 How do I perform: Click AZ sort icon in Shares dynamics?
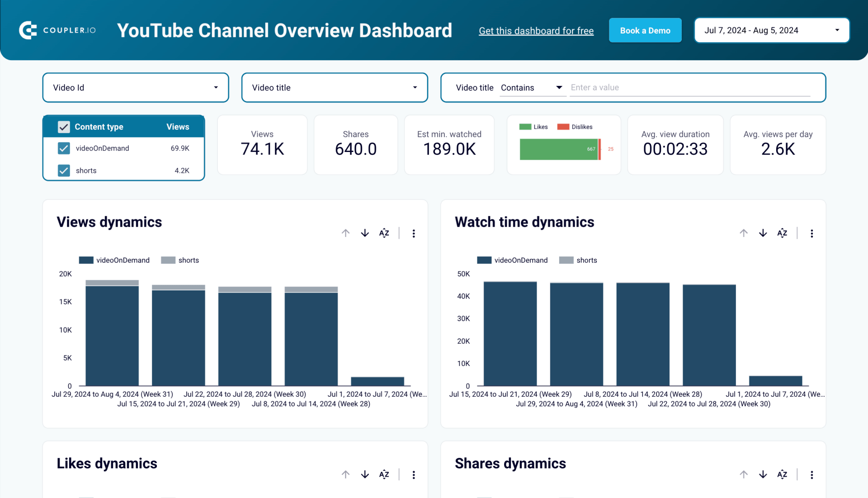[782, 474]
